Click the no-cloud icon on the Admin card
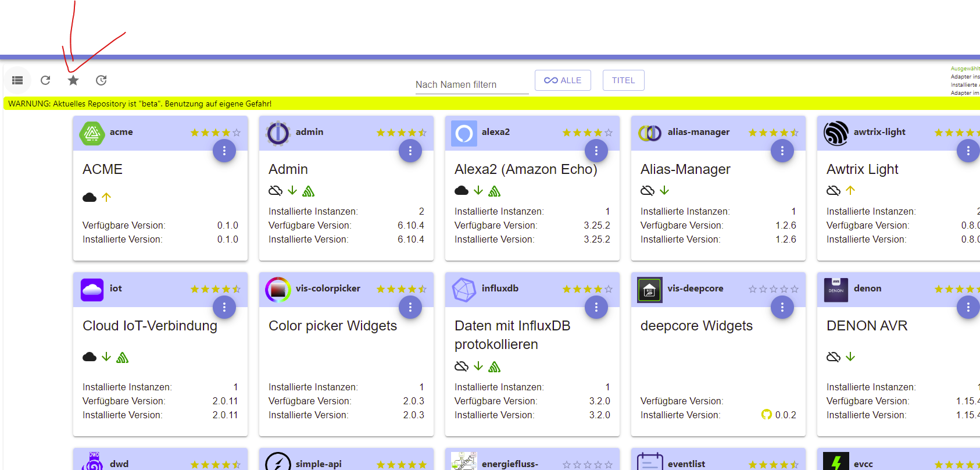980x470 pixels. click(276, 191)
